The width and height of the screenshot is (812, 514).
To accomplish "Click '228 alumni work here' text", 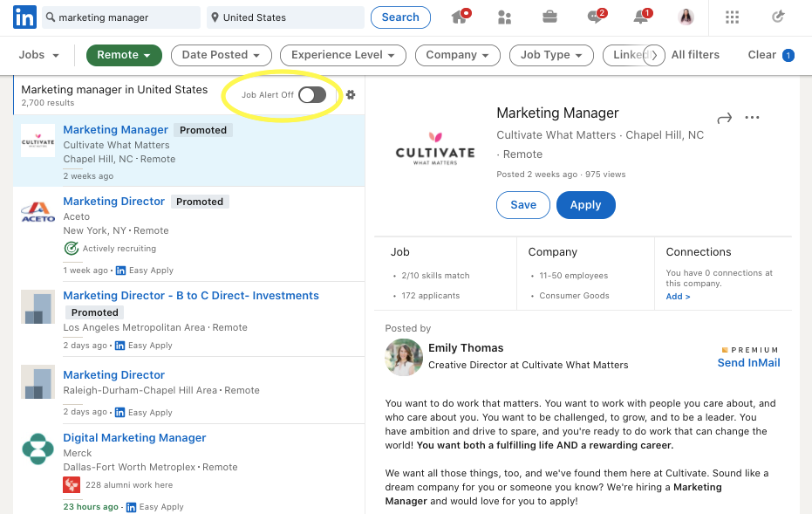I will [129, 485].
